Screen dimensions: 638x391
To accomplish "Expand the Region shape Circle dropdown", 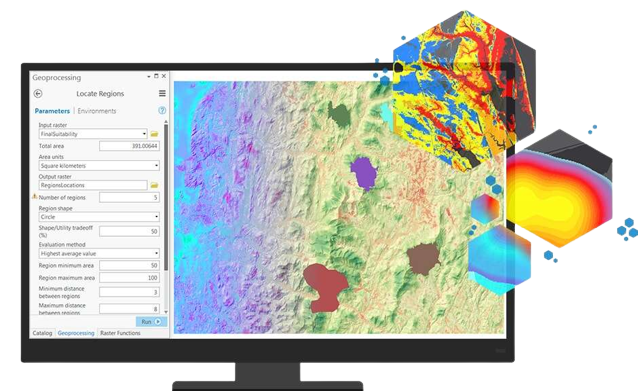I will pyautogui.click(x=99, y=217).
